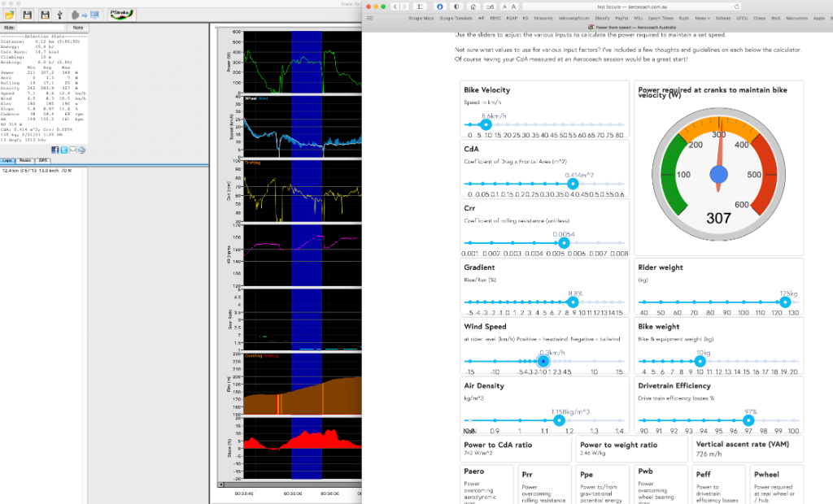Click the Note button
Image resolution: width=833 pixels, height=504 pixels.
tap(78, 27)
